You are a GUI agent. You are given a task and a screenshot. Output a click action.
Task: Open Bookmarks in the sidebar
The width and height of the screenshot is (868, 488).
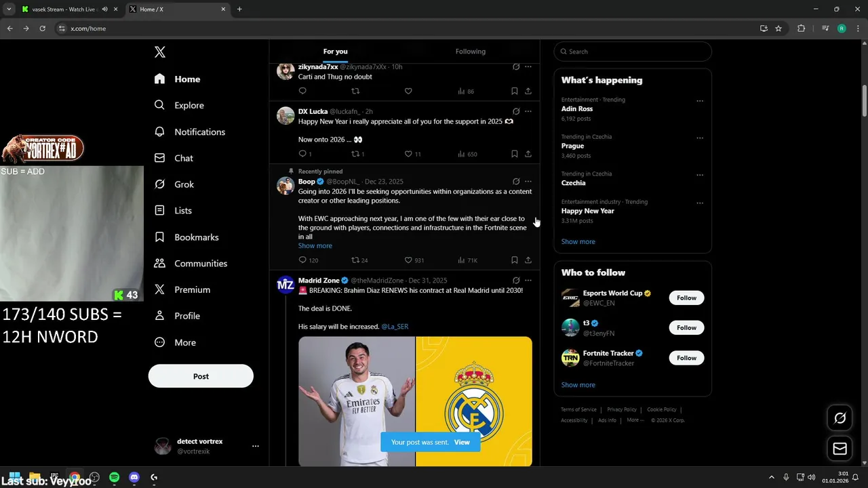(x=186, y=237)
